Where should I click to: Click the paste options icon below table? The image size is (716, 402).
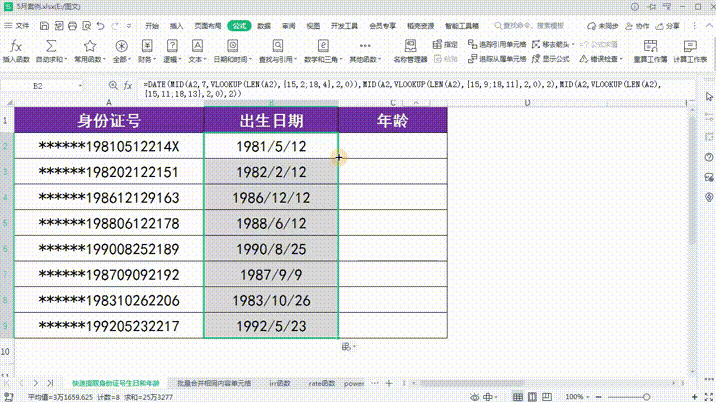pos(347,347)
